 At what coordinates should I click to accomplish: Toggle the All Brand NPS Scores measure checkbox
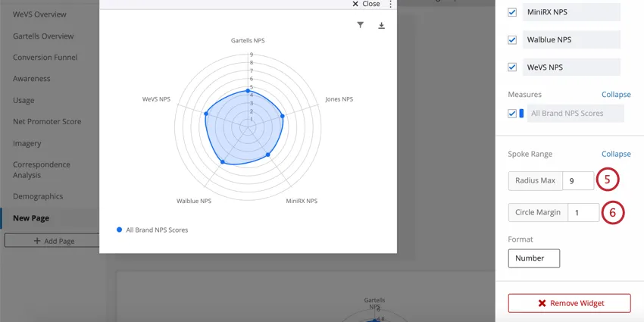[x=512, y=114]
